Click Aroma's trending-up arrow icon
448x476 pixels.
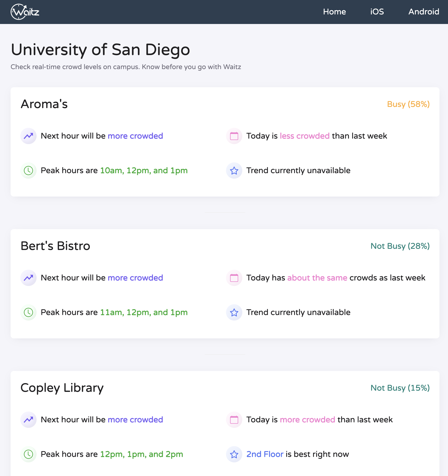coord(28,136)
